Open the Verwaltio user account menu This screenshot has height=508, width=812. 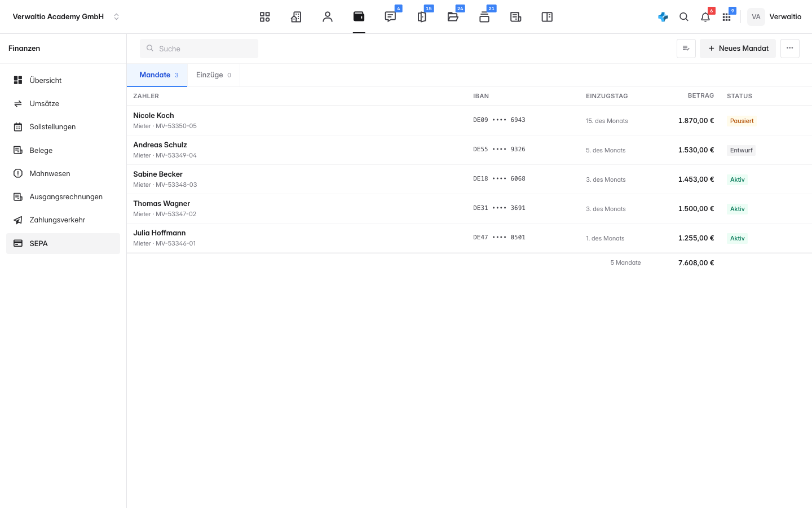click(x=775, y=17)
